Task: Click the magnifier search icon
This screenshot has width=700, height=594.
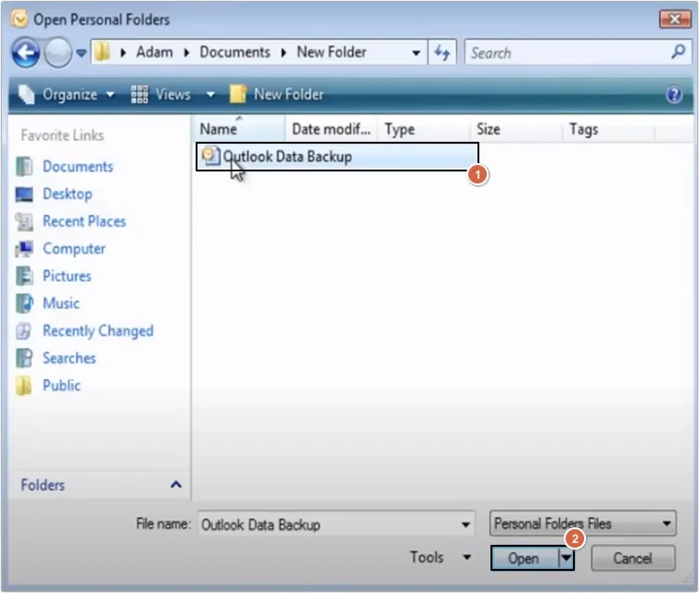Action: (678, 52)
